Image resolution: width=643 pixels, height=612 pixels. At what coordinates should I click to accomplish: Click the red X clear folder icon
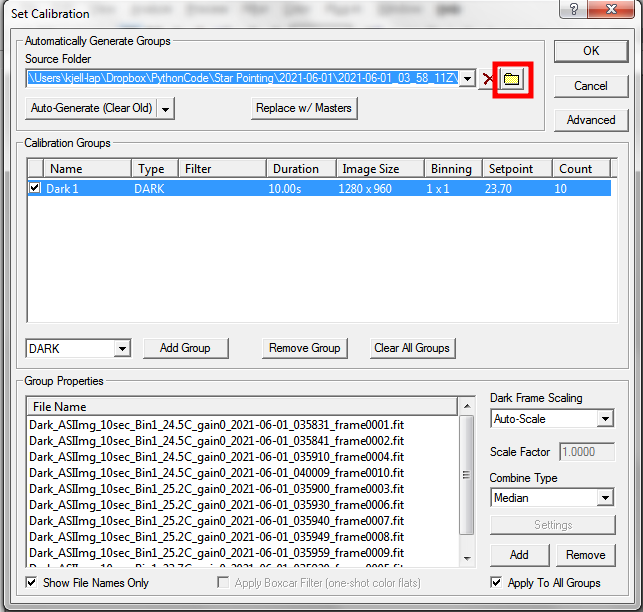[x=487, y=79]
